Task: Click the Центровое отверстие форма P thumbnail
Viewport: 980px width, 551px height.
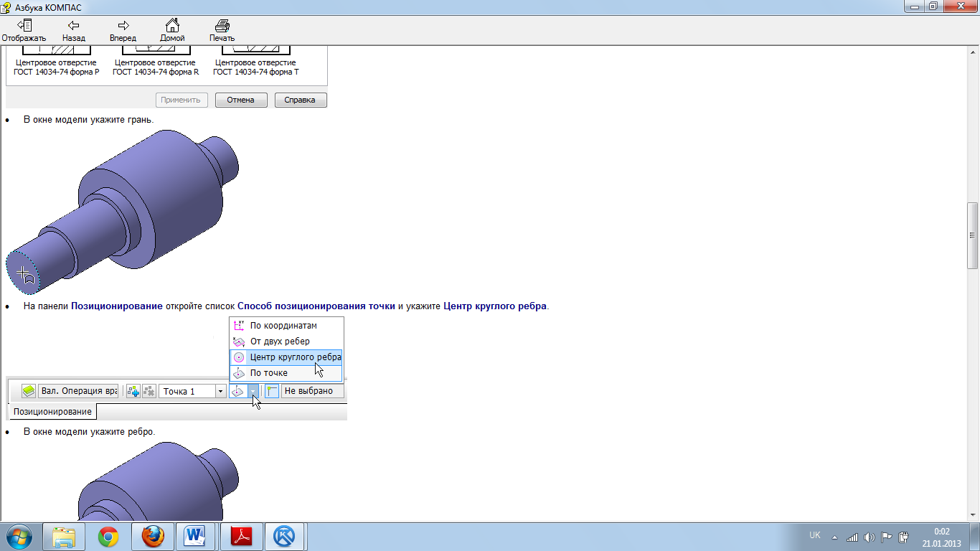Action: [x=56, y=61]
